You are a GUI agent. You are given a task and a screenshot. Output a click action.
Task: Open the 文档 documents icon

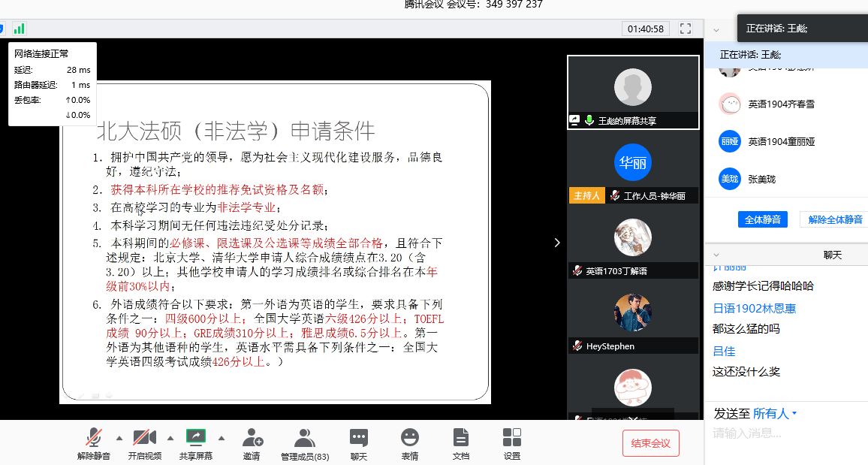tap(461, 442)
